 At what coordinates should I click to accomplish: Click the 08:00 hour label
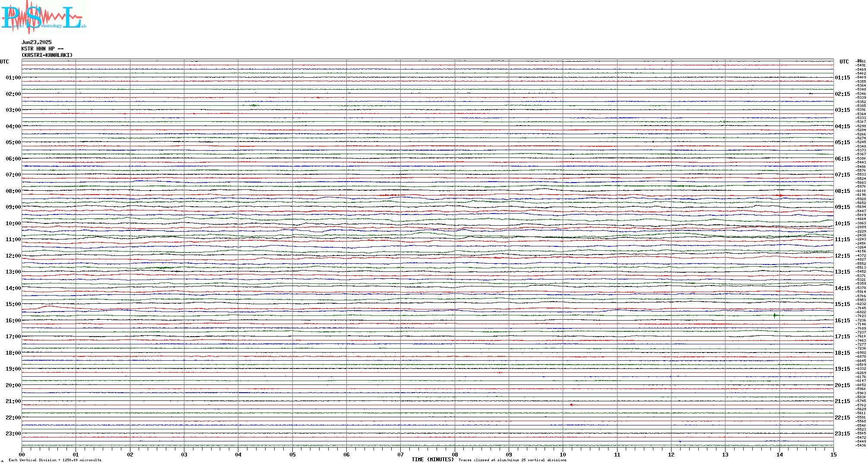pos(13,191)
